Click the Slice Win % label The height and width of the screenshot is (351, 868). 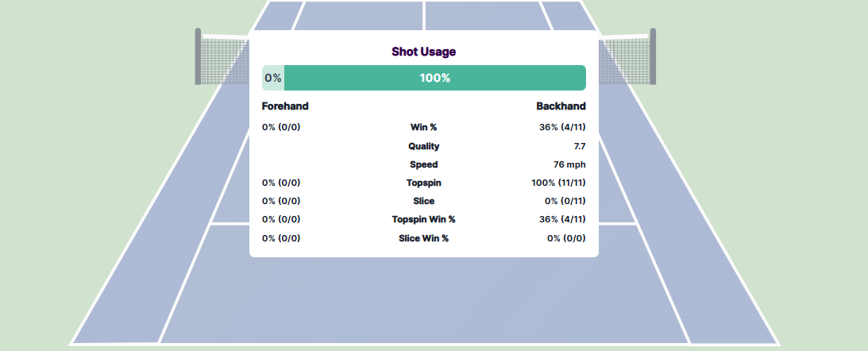(x=423, y=238)
